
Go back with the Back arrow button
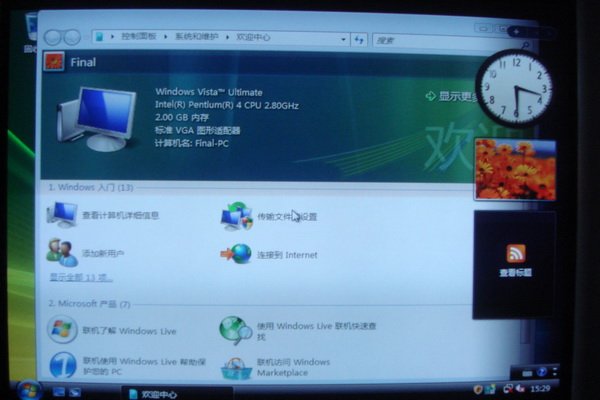point(52,38)
